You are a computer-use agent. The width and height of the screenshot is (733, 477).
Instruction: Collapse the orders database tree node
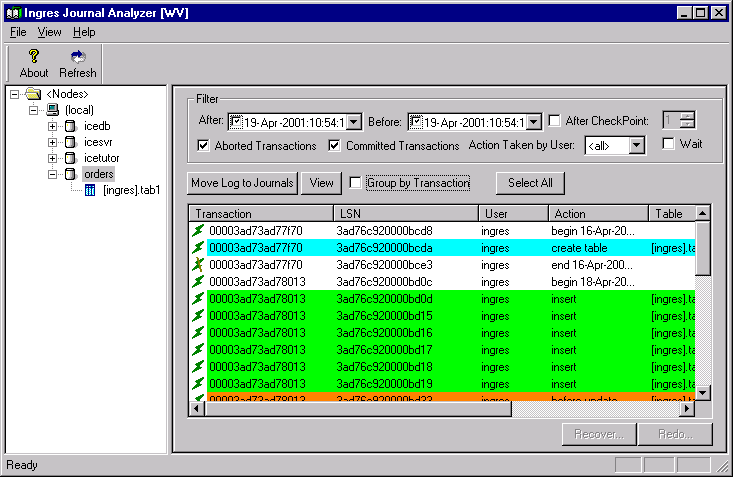click(x=52, y=174)
